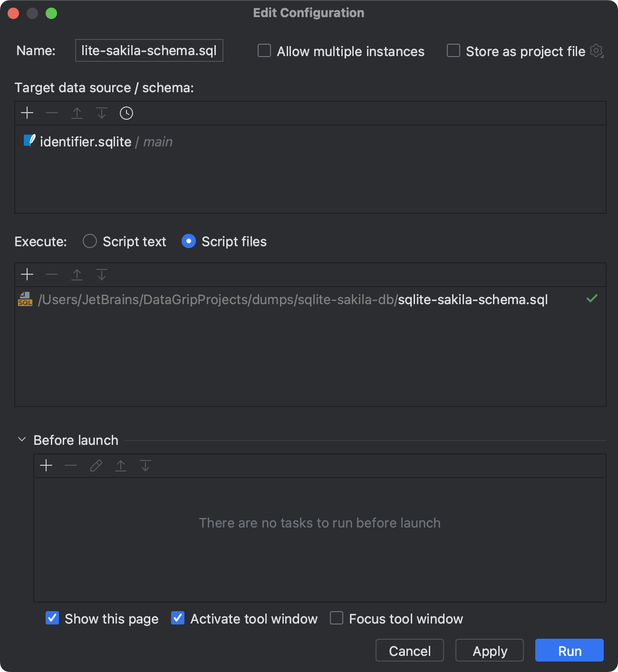
Task: Edit a Before launch task with pencil icon
Action: click(96, 466)
